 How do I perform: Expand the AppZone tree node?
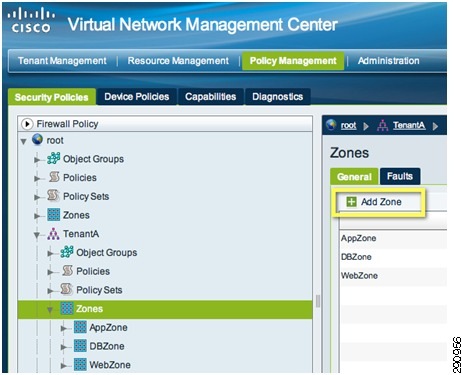[x=63, y=329]
